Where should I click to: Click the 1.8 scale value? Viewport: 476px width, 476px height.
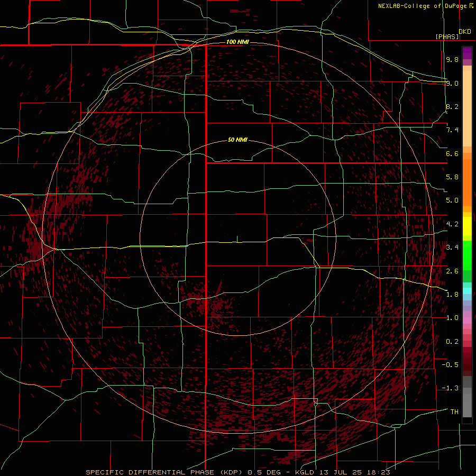click(452, 295)
